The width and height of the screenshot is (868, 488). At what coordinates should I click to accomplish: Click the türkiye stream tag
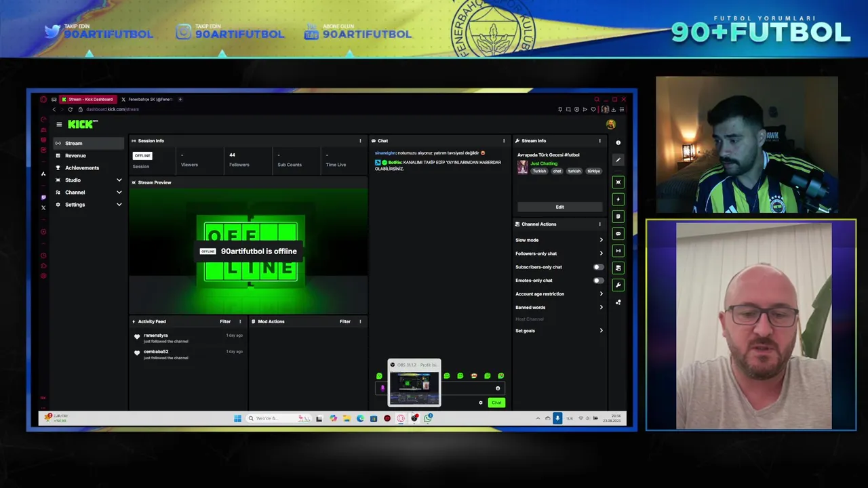tap(593, 171)
